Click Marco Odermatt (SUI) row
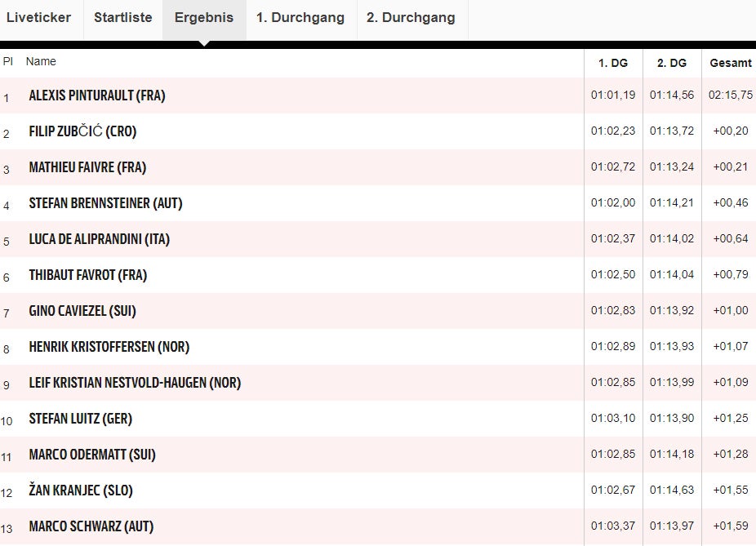This screenshot has height=546, width=756. 92,455
